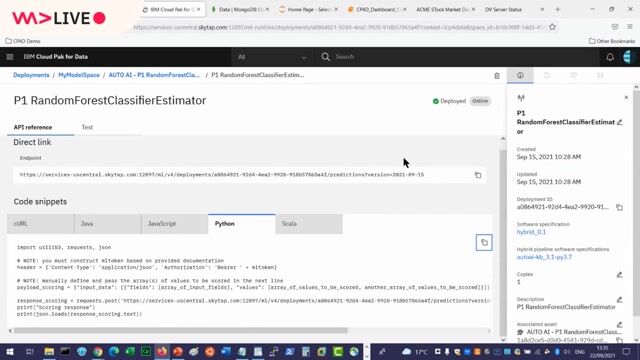Switch to the API reference tab
This screenshot has height=360, width=640.
(33, 127)
